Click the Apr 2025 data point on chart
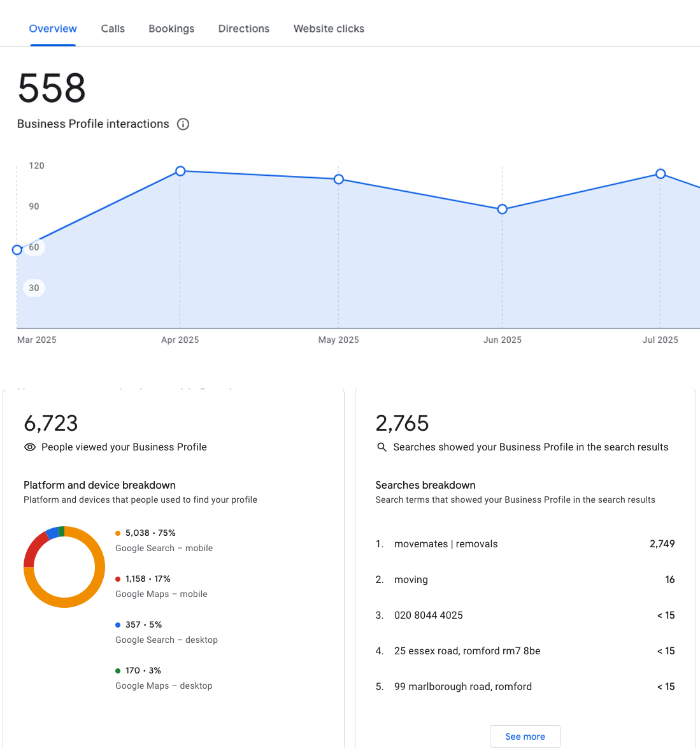Viewport: 700px width, 748px height. [180, 171]
